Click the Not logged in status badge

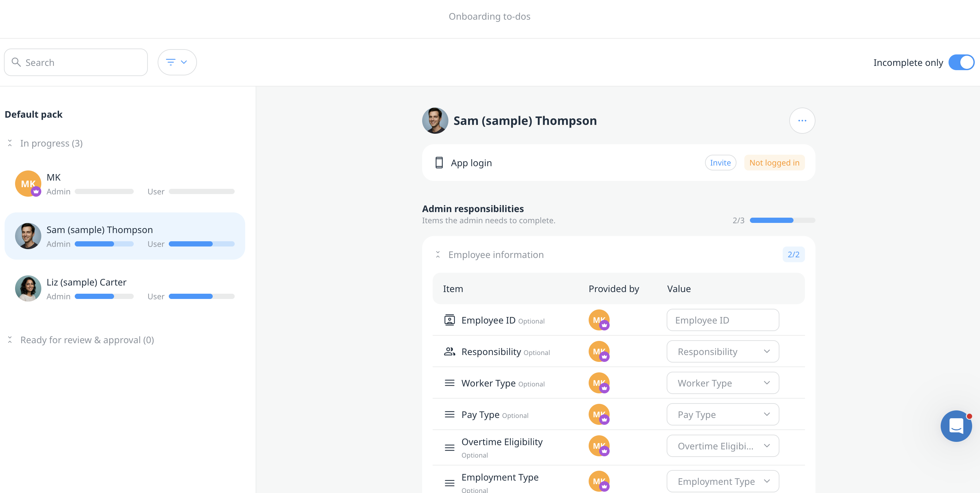pyautogui.click(x=774, y=163)
